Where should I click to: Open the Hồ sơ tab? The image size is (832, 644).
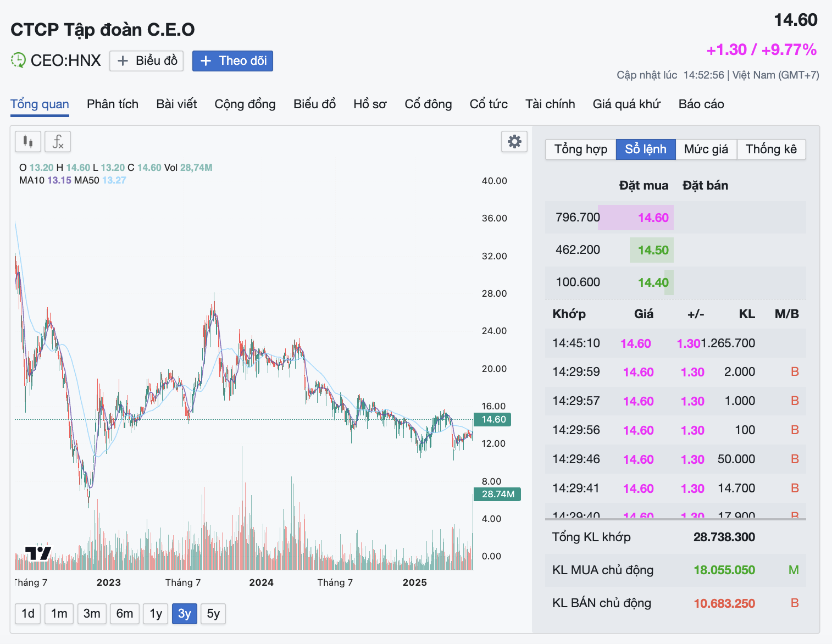[370, 104]
